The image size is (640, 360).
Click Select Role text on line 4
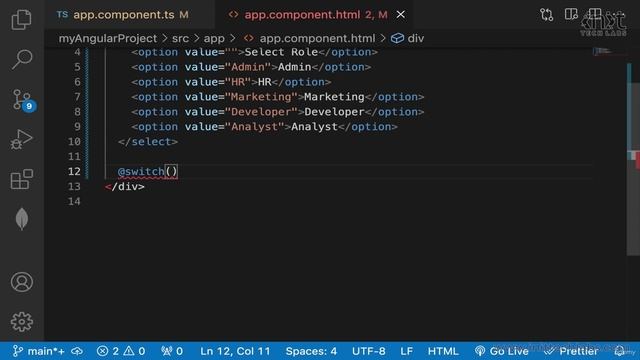281,52
